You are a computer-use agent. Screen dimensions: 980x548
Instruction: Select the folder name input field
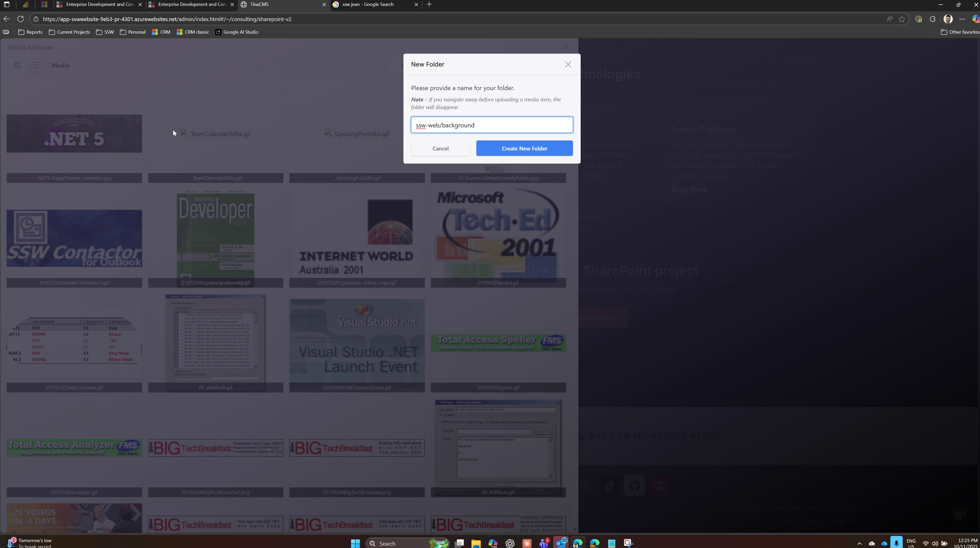[x=492, y=125]
